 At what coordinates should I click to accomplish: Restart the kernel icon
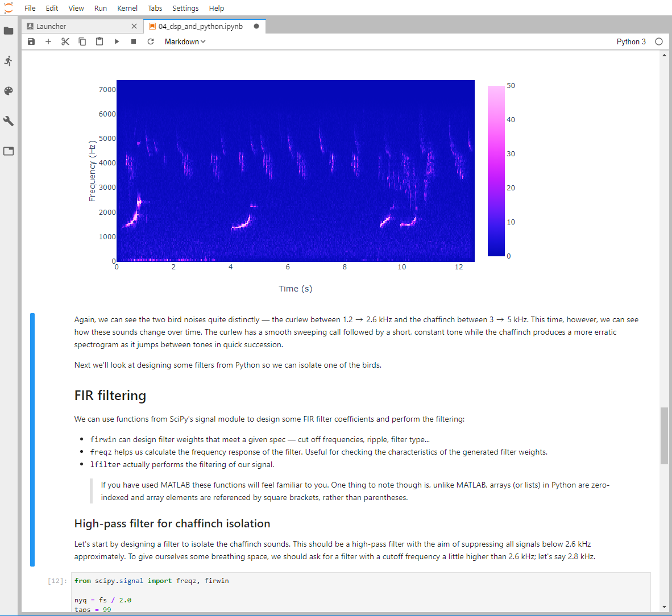151,41
